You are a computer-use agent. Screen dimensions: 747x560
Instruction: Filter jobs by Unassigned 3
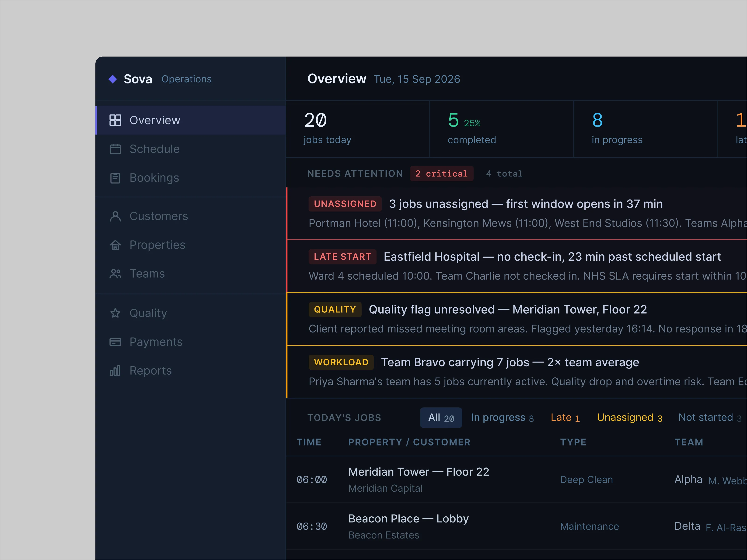point(629,418)
